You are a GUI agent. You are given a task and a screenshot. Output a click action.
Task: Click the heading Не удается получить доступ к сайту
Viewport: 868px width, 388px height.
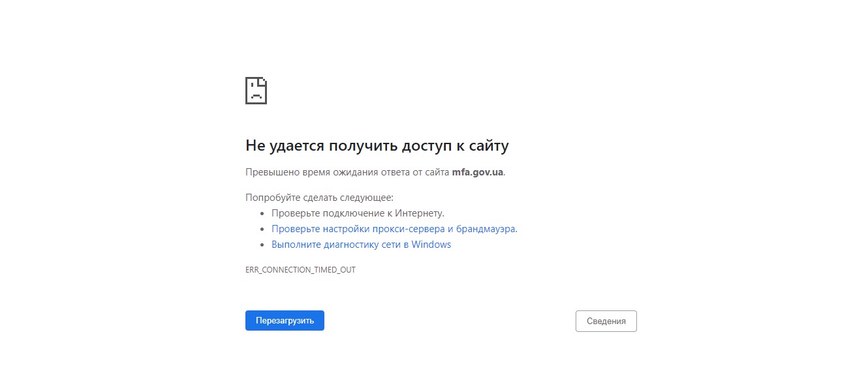point(377,145)
